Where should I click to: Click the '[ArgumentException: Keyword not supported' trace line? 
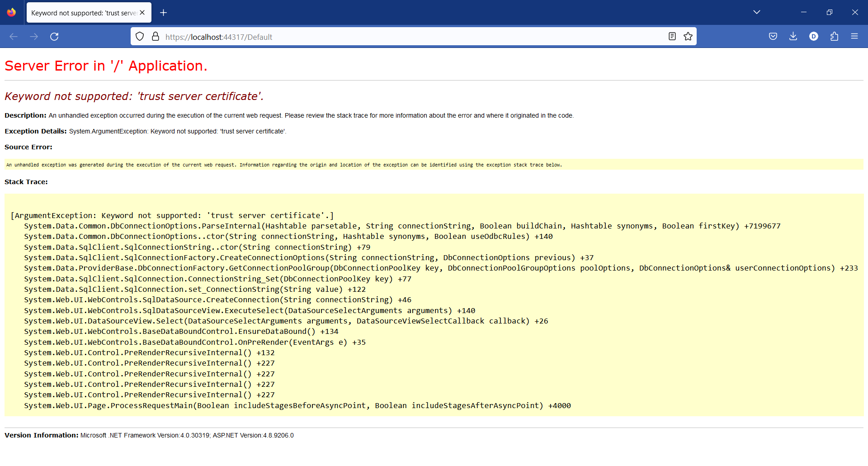click(172, 216)
